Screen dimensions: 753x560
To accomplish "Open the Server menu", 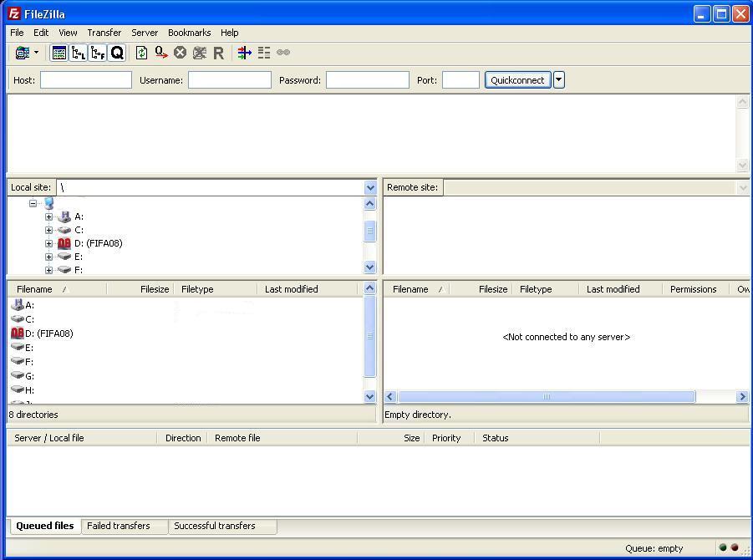I will click(x=145, y=33).
